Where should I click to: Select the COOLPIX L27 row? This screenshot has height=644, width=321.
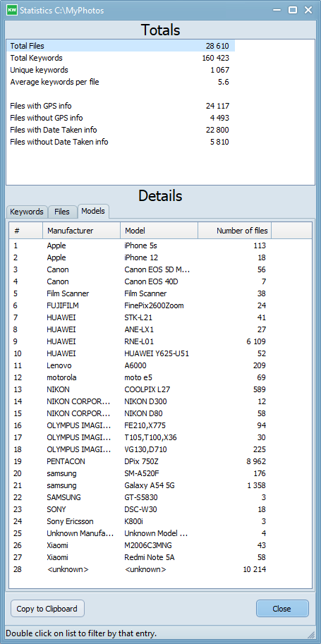140,389
